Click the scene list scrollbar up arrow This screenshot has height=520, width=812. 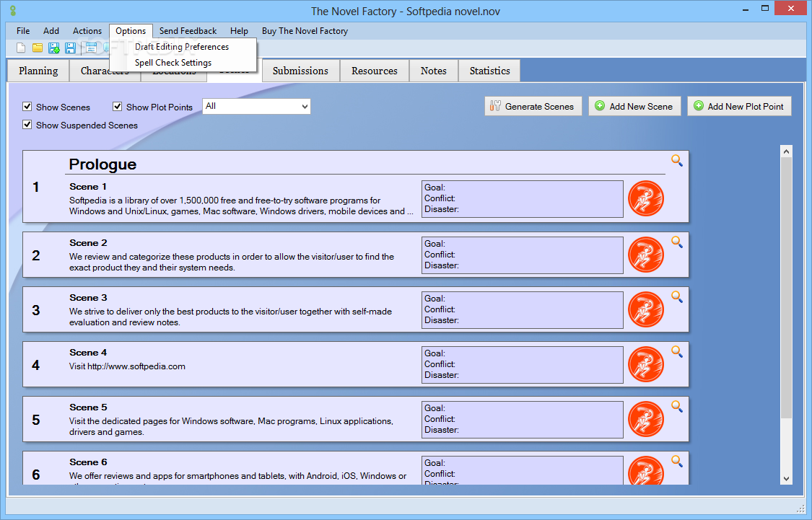coord(786,151)
